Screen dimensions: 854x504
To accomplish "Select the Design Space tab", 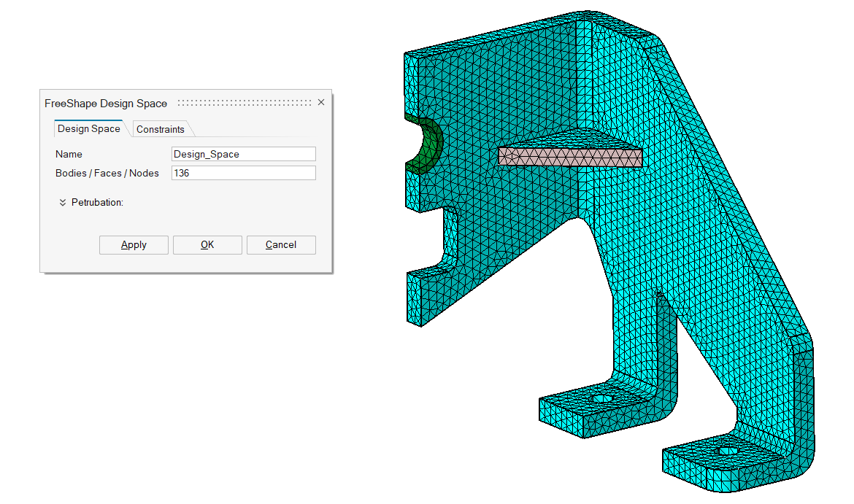I will pos(89,129).
